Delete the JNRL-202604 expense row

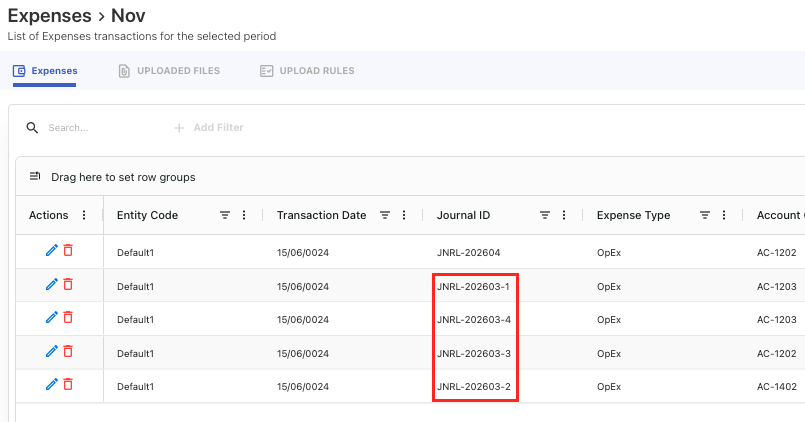pos(68,251)
